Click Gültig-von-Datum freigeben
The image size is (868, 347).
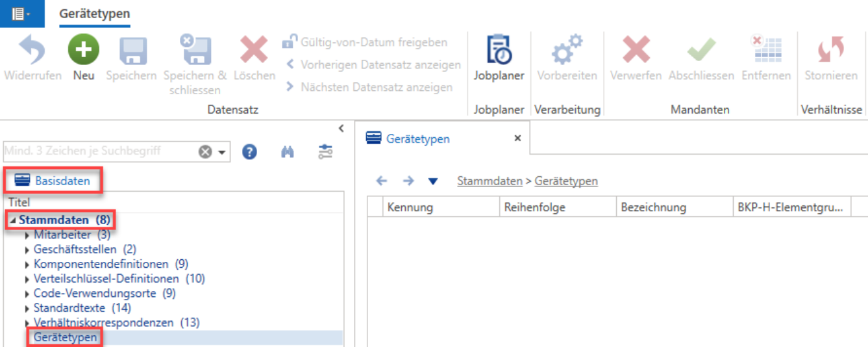pyautogui.click(x=365, y=42)
